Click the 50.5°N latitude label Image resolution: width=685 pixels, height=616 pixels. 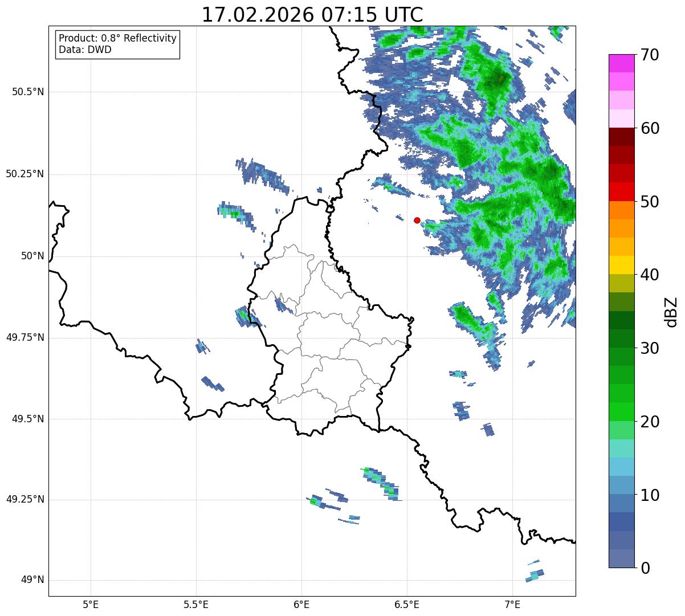[28, 92]
